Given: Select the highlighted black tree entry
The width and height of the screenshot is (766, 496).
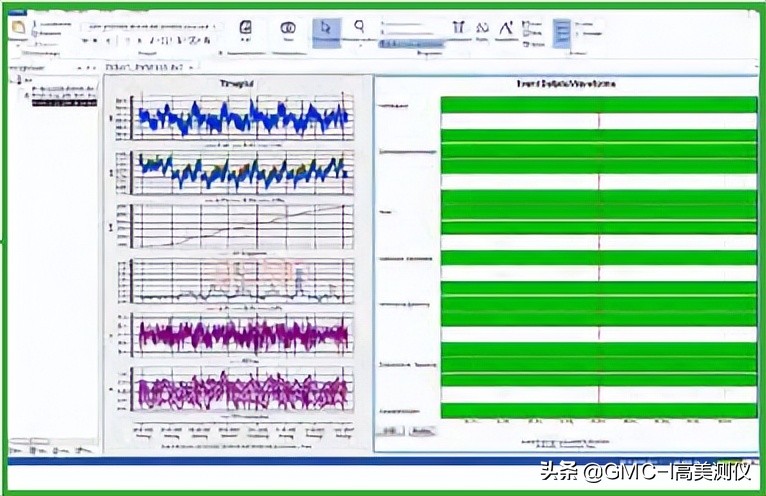Looking at the screenshot, I should [x=64, y=103].
